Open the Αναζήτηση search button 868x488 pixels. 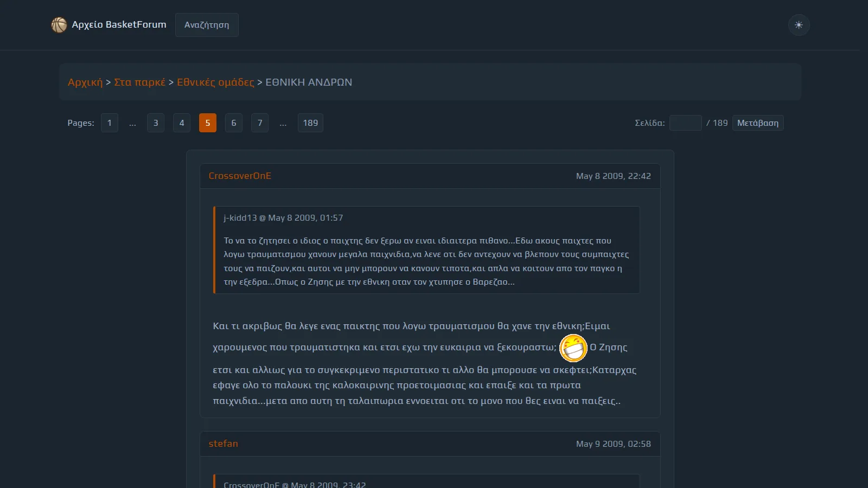tap(207, 25)
